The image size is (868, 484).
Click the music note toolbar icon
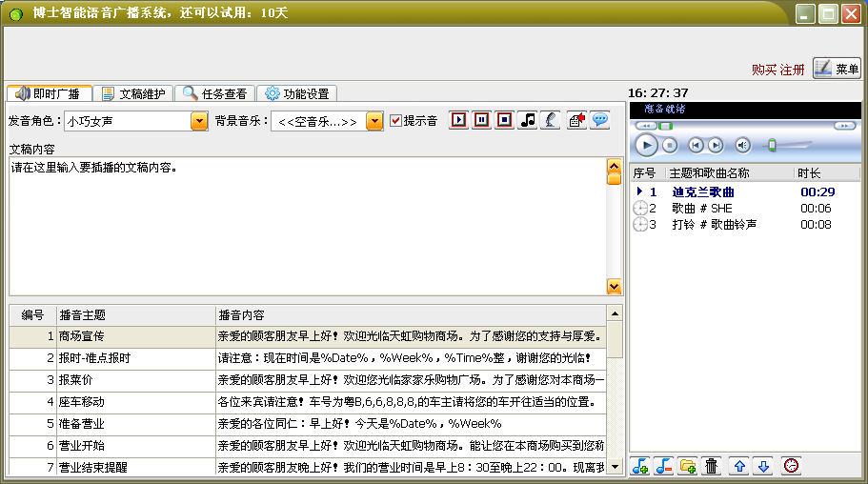pyautogui.click(x=528, y=120)
